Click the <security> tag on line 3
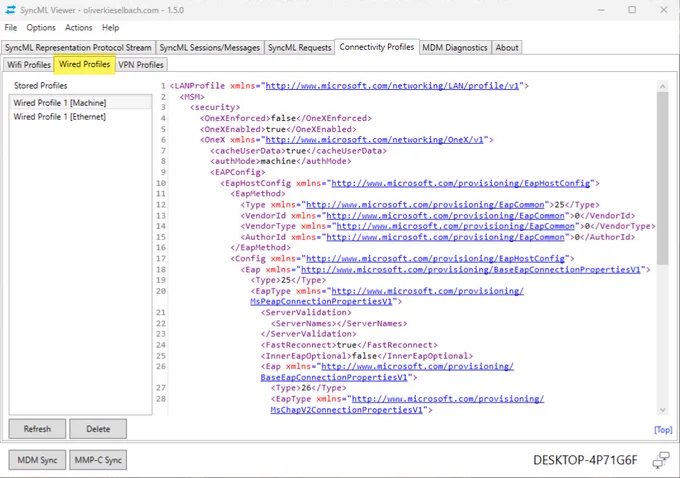Viewport: 680px width, 478px height. pyautogui.click(x=215, y=107)
